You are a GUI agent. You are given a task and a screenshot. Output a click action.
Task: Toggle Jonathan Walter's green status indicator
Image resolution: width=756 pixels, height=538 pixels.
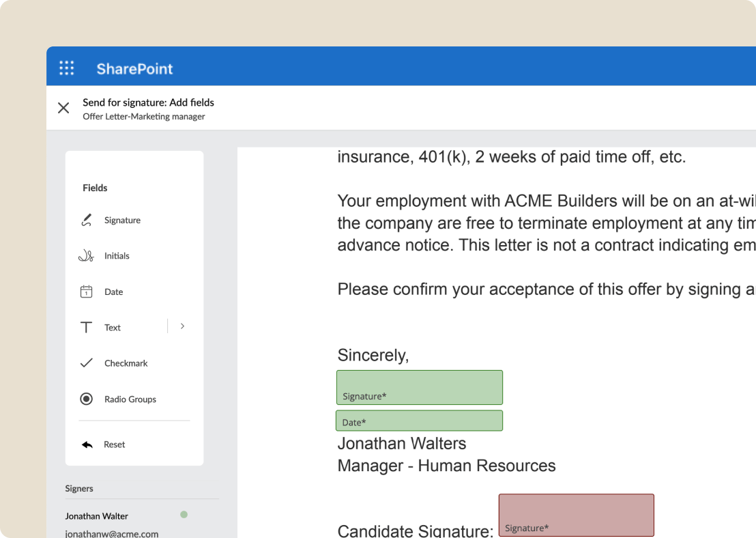[184, 515]
